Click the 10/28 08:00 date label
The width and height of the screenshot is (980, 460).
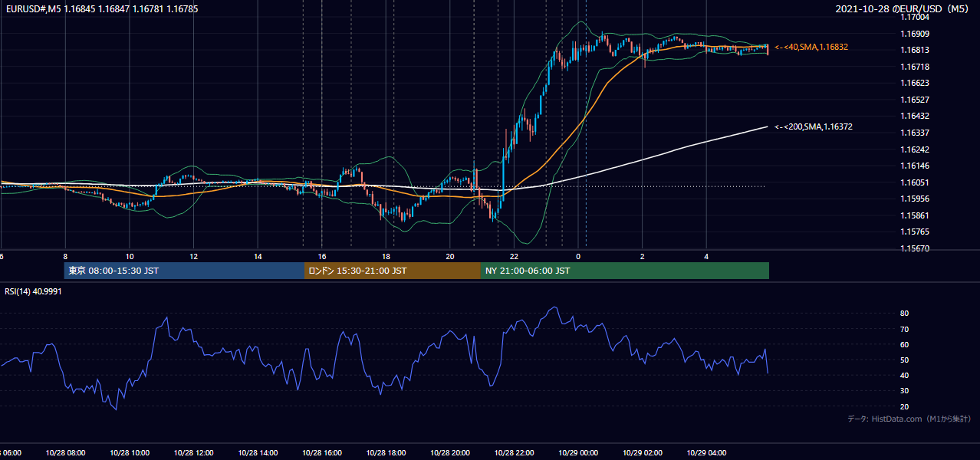(65, 453)
